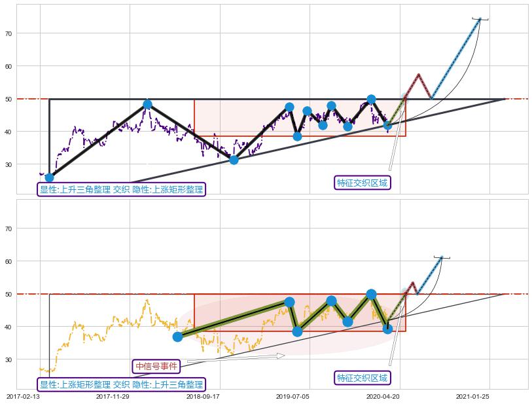The width and height of the screenshot is (532, 404).
Task: Select the red breakout peak in the top chart
Action: click(418, 75)
